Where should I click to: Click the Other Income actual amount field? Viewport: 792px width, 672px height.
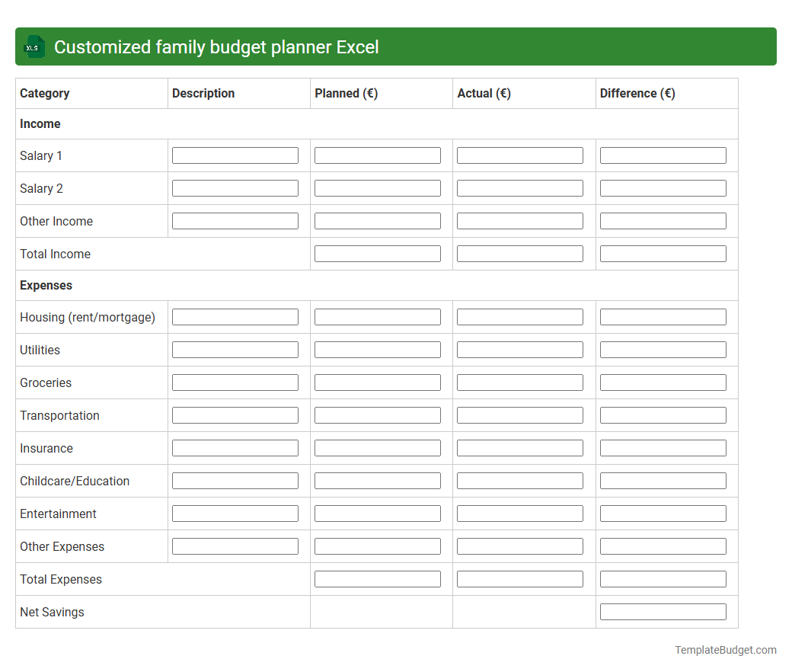519,220
